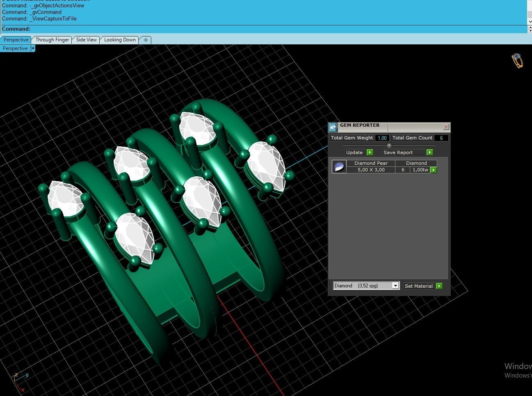Click the 1,00tw weight cell
This screenshot has width=532, height=396.
[x=420, y=170]
